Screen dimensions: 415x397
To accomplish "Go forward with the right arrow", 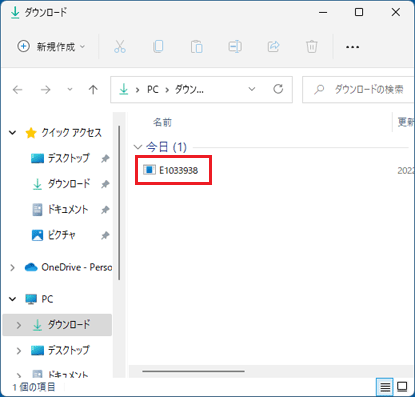I will [x=45, y=89].
